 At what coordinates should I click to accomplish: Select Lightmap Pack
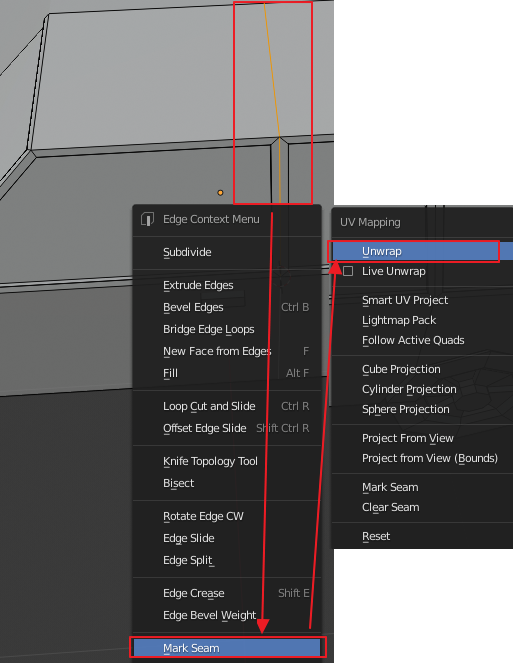click(422, 320)
